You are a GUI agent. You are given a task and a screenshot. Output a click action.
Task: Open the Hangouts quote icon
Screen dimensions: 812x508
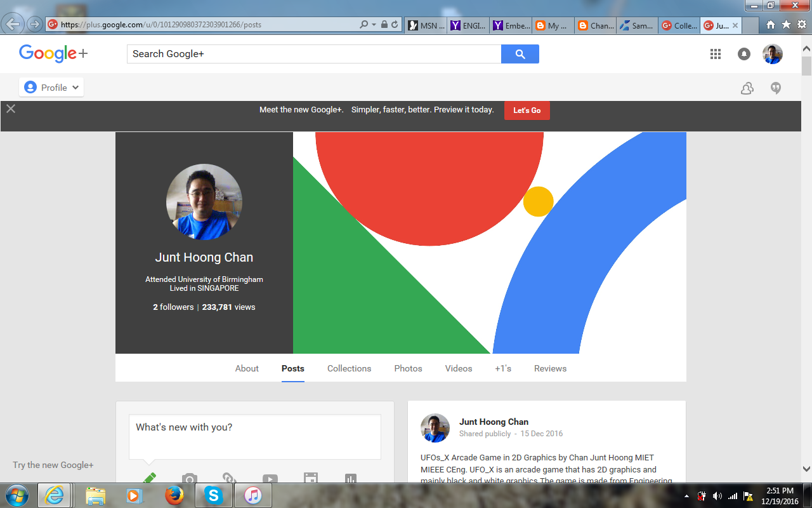point(776,88)
